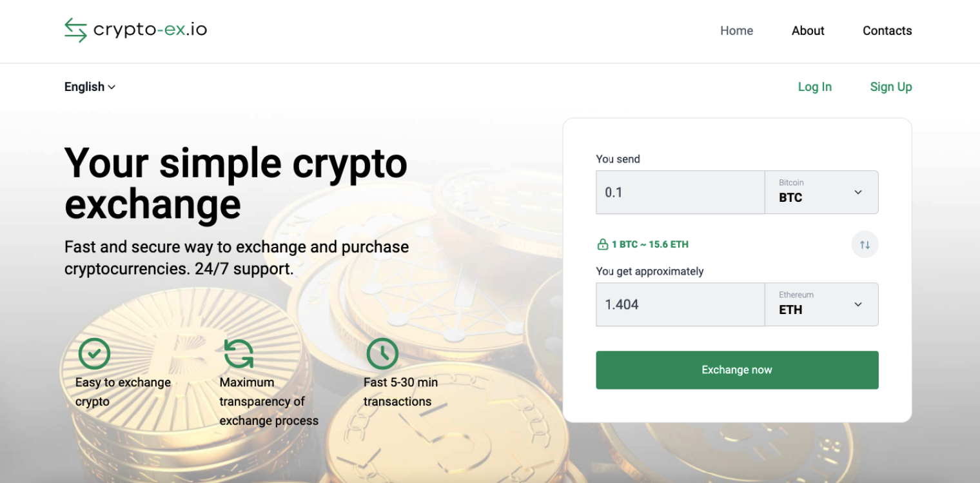980x483 pixels.
Task: Select the checkmark icon for easy exchange
Action: coord(94,353)
